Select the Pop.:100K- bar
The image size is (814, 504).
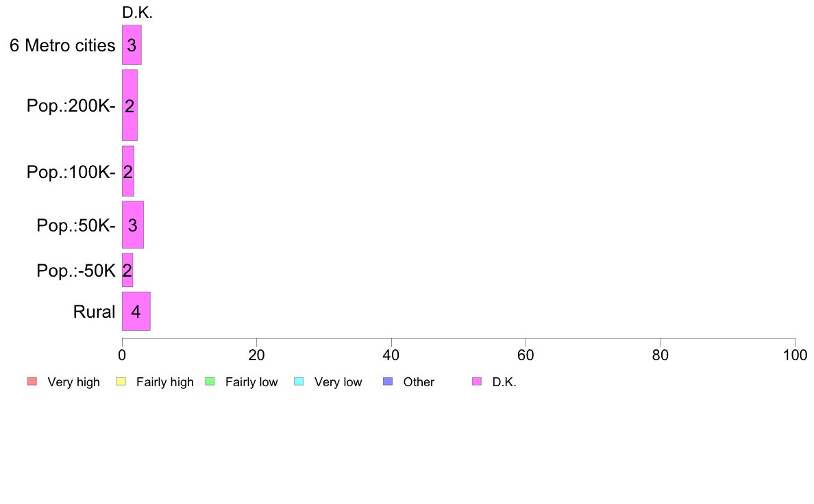[x=128, y=171]
